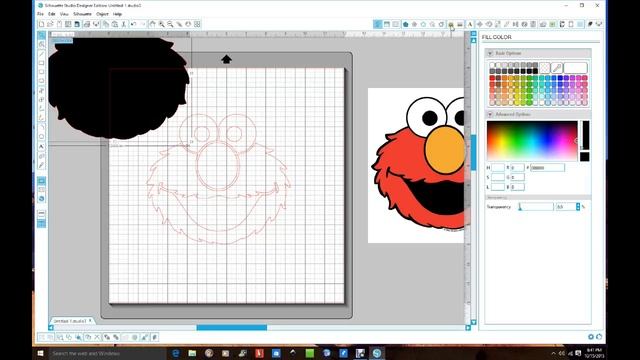Click the Line Color icon under the cursor

(451, 24)
